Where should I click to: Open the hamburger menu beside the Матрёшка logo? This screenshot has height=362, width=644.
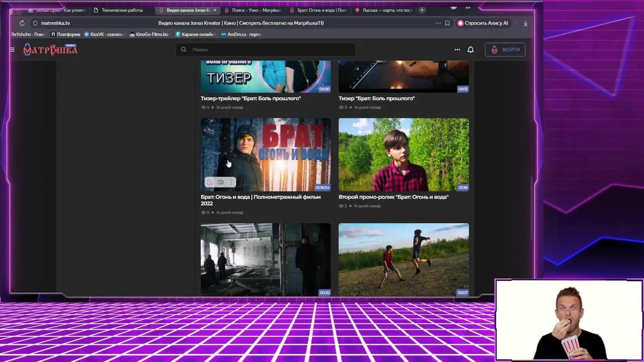click(12, 50)
